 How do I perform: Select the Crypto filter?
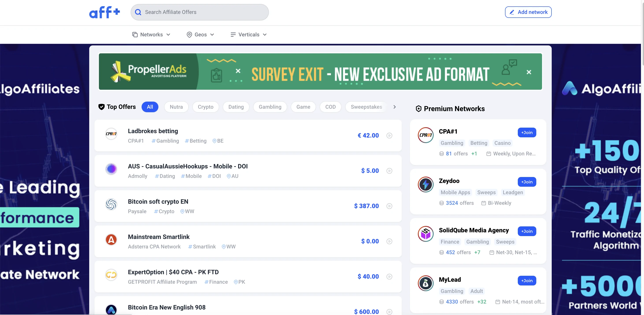205,107
